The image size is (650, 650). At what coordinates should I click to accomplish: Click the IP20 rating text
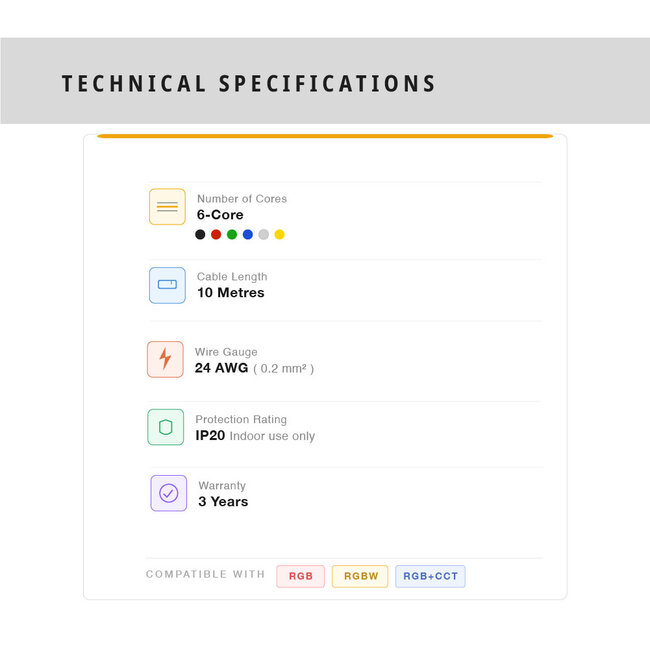(x=210, y=436)
